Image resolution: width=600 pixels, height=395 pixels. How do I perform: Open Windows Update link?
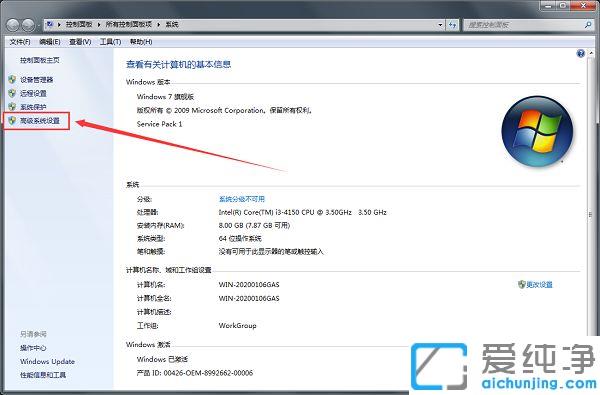[47, 361]
